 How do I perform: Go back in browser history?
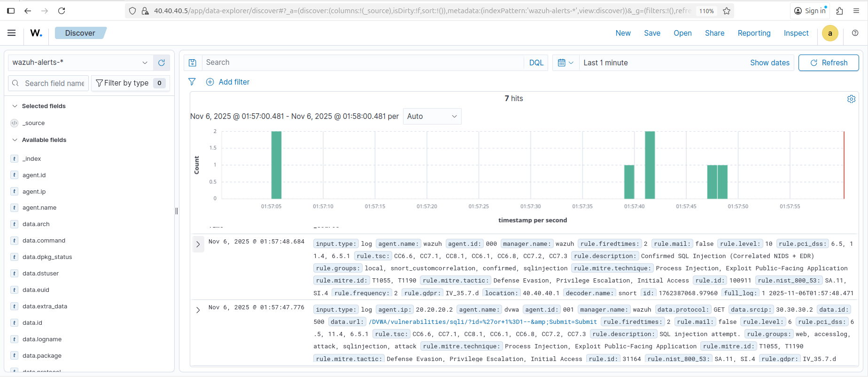(28, 11)
